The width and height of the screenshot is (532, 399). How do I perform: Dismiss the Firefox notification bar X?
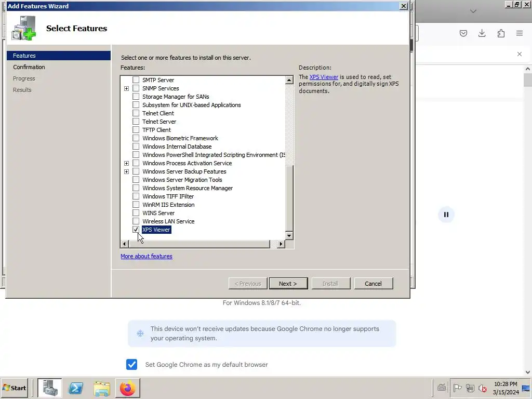click(x=520, y=54)
